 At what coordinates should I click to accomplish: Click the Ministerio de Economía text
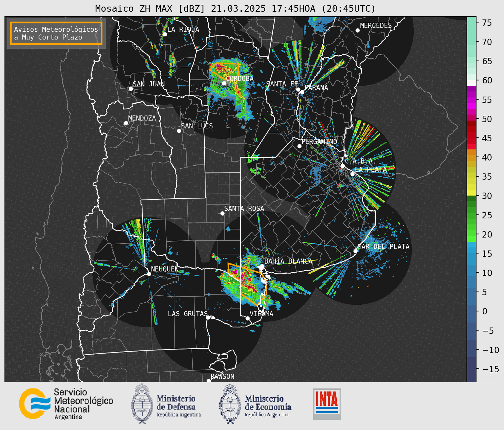click(268, 406)
